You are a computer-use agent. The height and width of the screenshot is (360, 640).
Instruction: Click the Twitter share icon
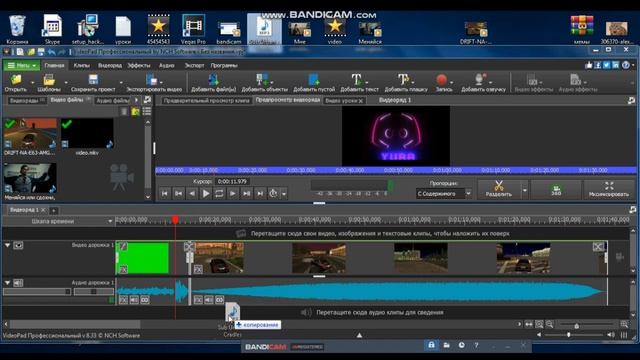(607, 65)
